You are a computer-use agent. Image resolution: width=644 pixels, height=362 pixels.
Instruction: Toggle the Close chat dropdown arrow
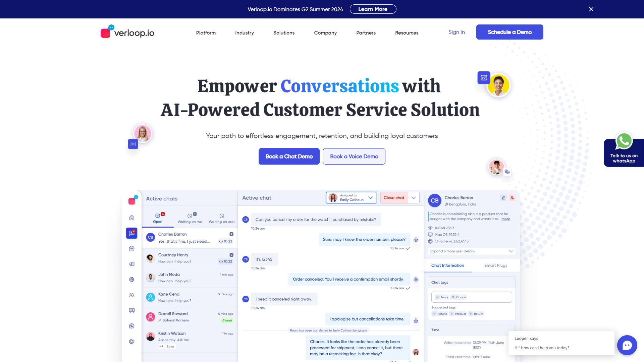(414, 197)
